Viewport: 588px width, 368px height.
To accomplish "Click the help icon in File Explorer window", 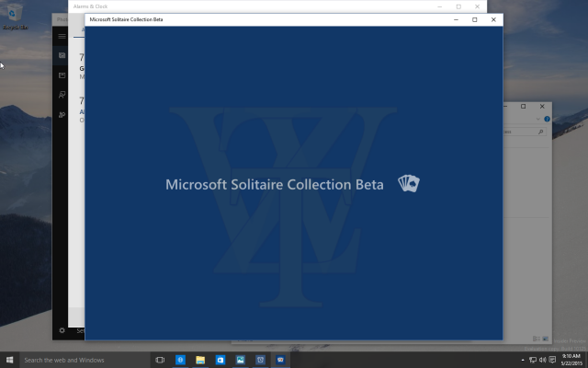I will 547,119.
